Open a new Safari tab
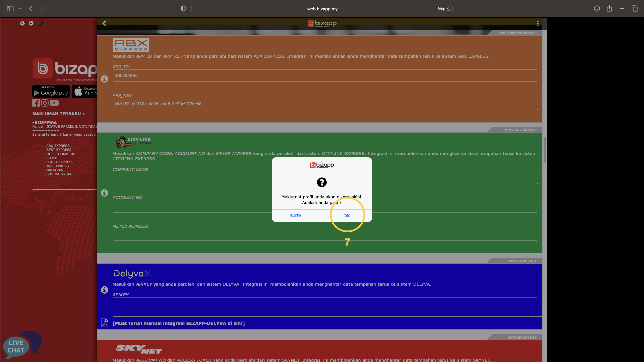 (x=622, y=9)
